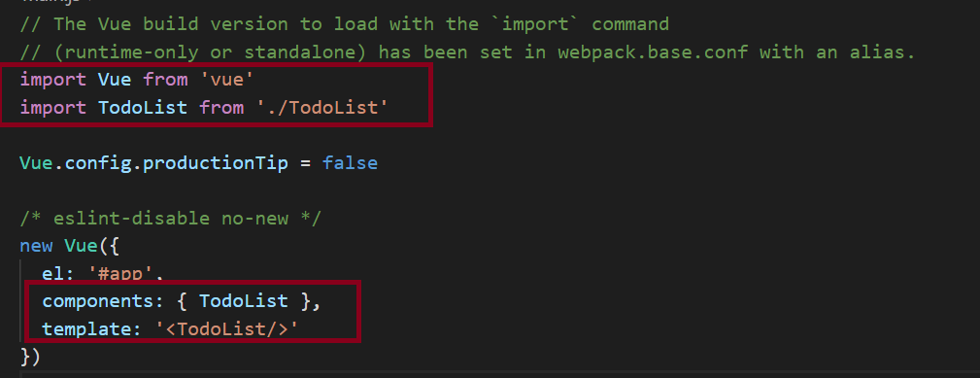Viewport: 980px width, 378px height.
Task: Click the 'template' property key
Action: pos(86,328)
